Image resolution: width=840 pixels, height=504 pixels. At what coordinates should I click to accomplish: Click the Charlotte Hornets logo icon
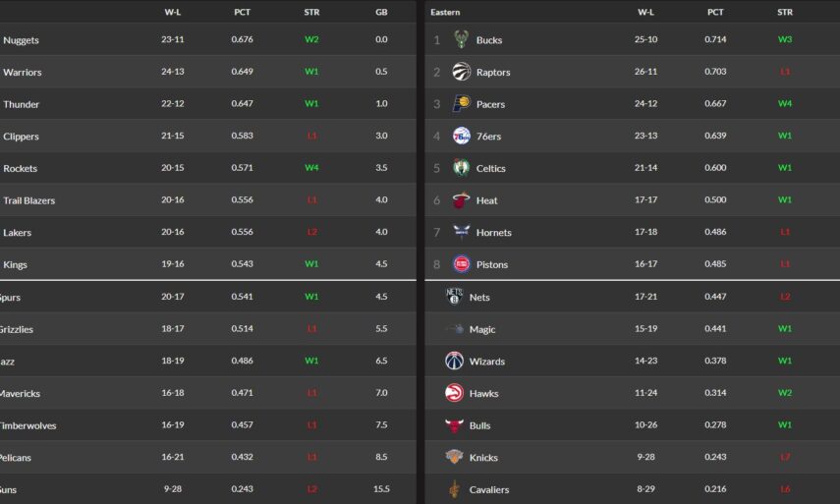(461, 232)
